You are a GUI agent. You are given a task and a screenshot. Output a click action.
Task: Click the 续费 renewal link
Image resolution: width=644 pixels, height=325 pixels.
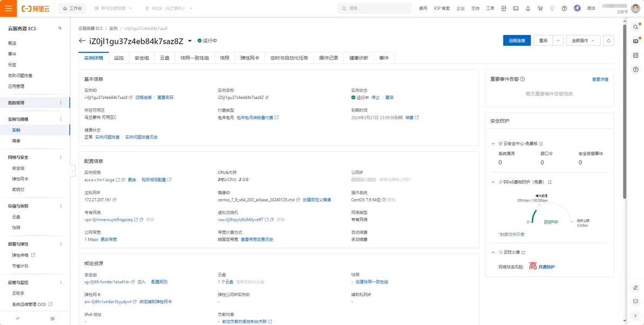point(410,118)
